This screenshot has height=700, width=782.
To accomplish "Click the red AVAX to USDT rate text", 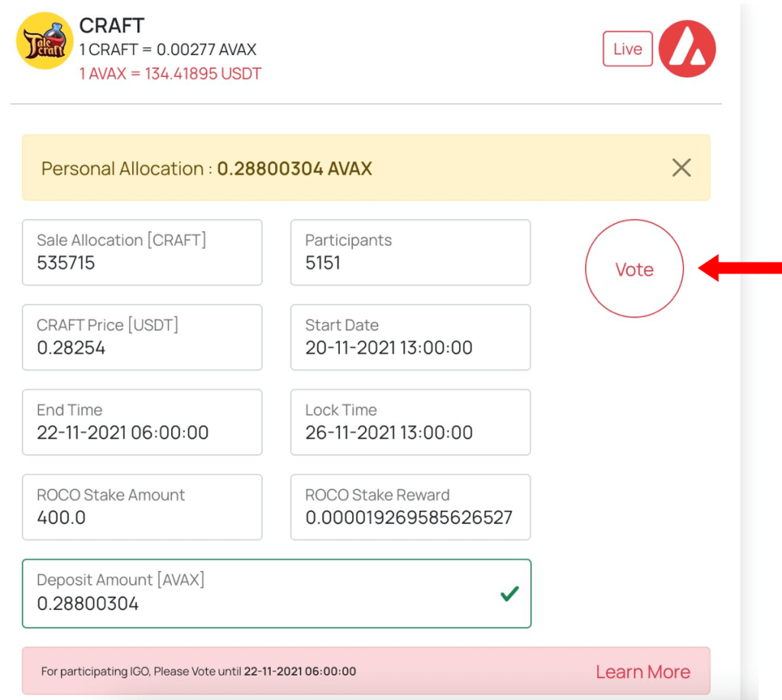I will [170, 74].
